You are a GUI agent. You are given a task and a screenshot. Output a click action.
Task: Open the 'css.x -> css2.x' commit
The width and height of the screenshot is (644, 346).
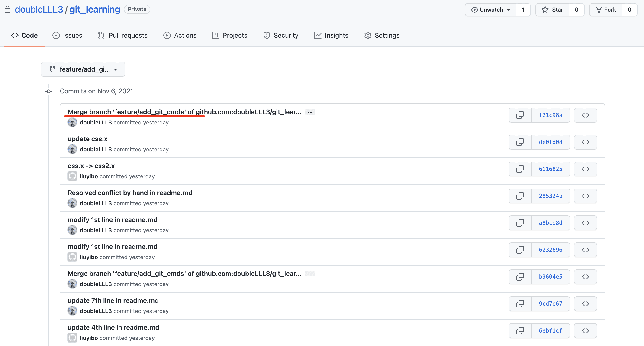point(91,166)
